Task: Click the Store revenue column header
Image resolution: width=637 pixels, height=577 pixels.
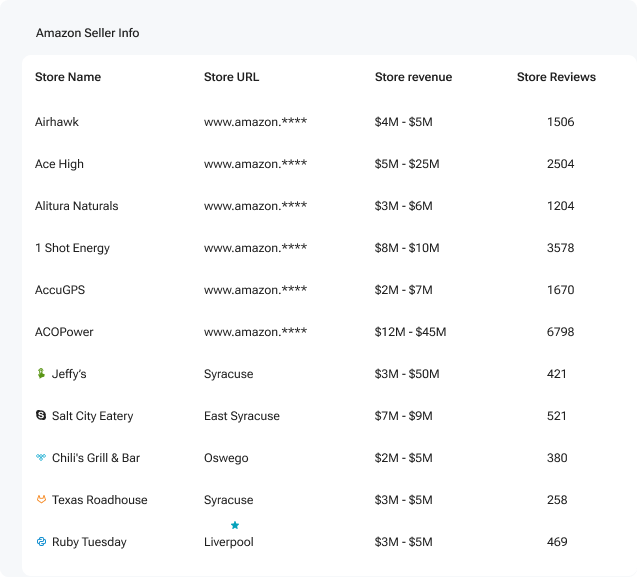Action: click(413, 77)
